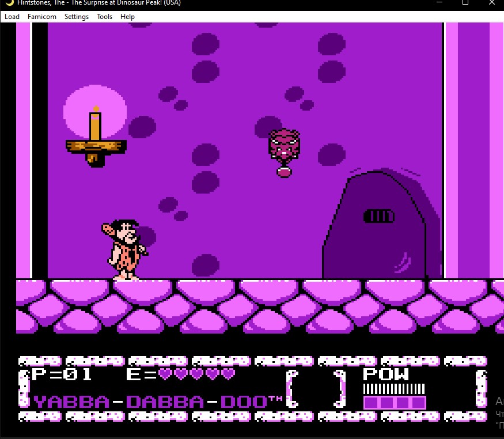This screenshot has height=439, width=504.
Task: Click the purple segmented bar under POW
Action: point(394,402)
